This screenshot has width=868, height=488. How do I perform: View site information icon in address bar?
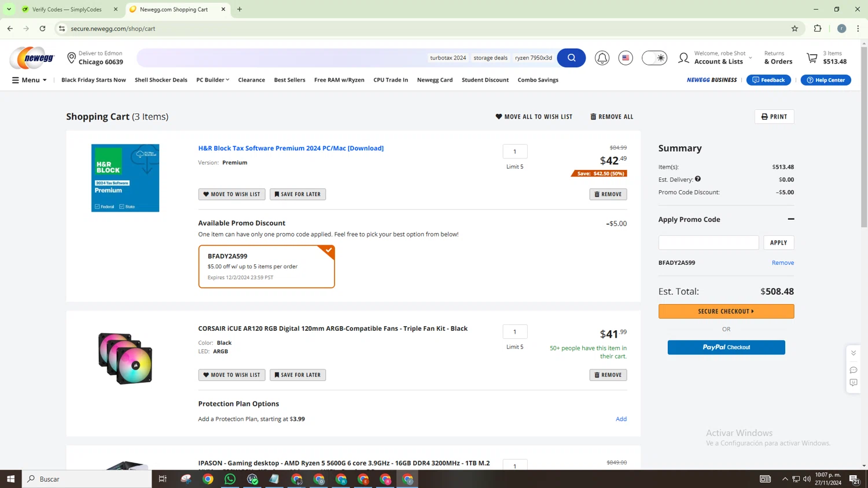point(62,28)
